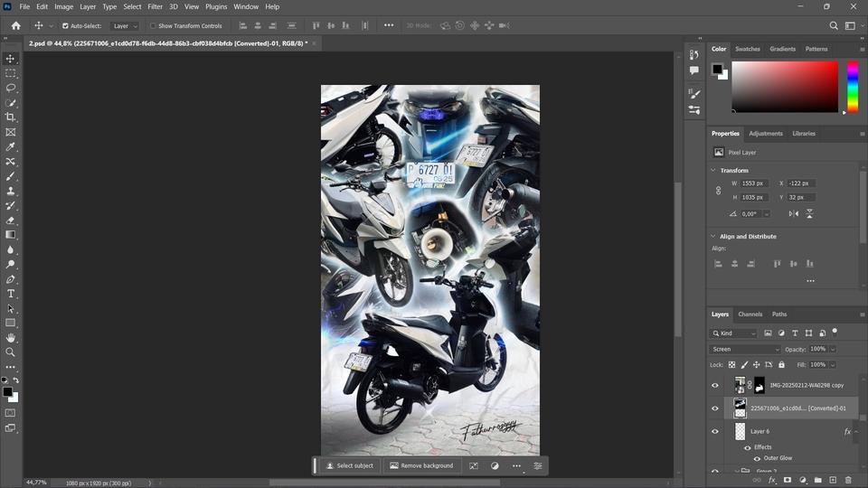Click the Select subject button

pos(350,465)
